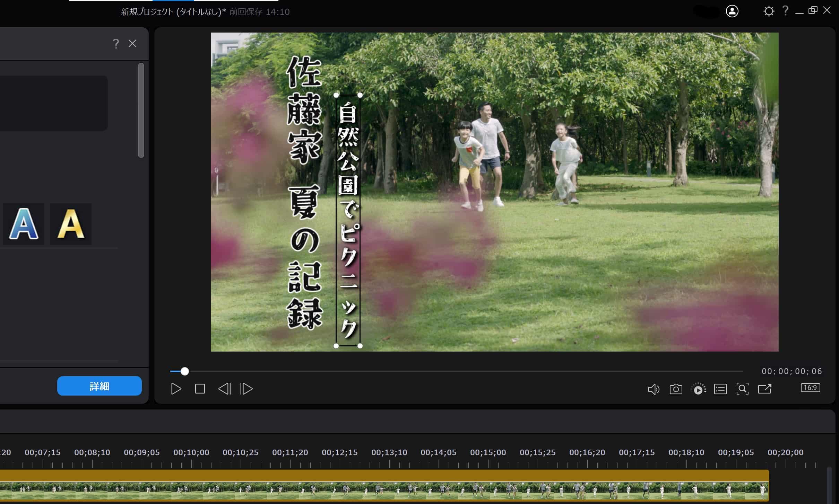Click the 00;15;00 mark on timeline ruler

point(488,452)
